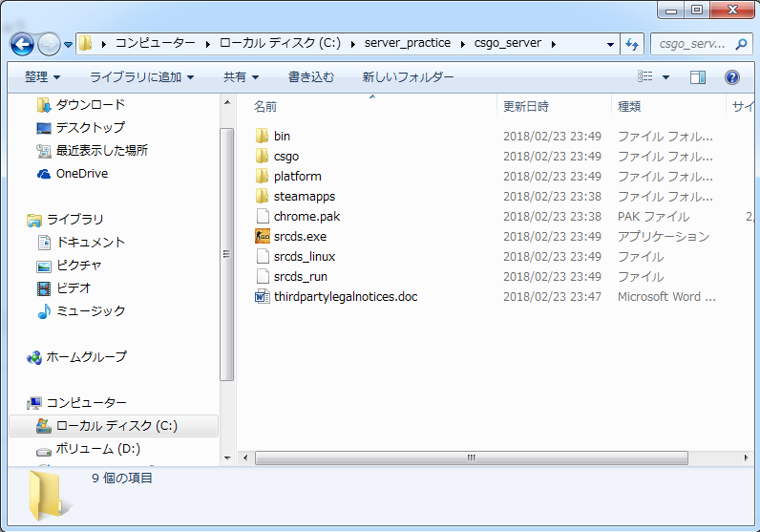Select server_practice breadcrumb segment
The height and width of the screenshot is (532, 760).
(407, 43)
